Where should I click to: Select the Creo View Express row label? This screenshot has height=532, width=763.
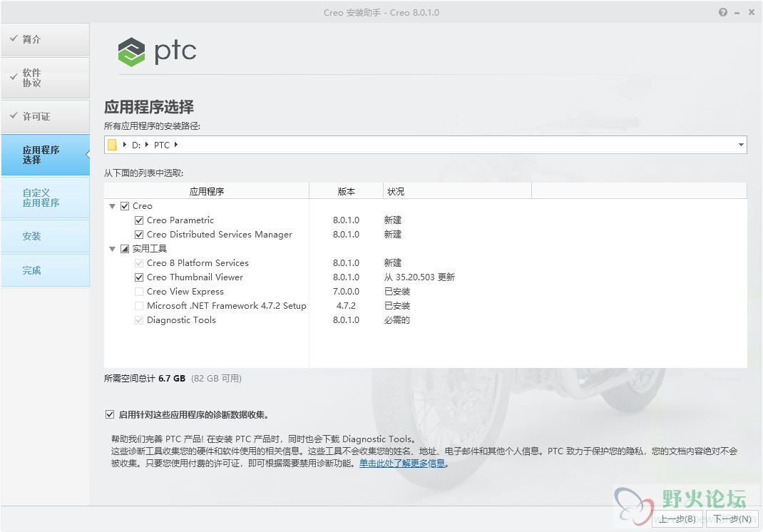185,292
